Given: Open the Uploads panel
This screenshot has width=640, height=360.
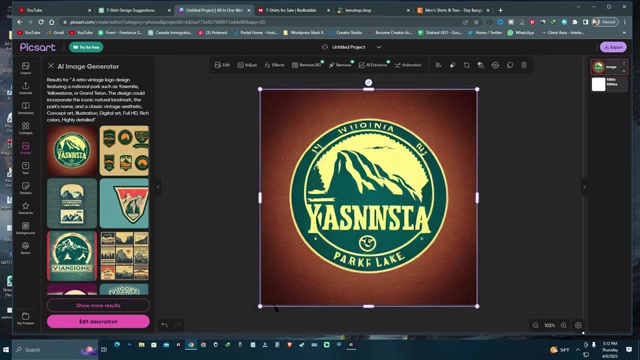Looking at the screenshot, I should 25,88.
